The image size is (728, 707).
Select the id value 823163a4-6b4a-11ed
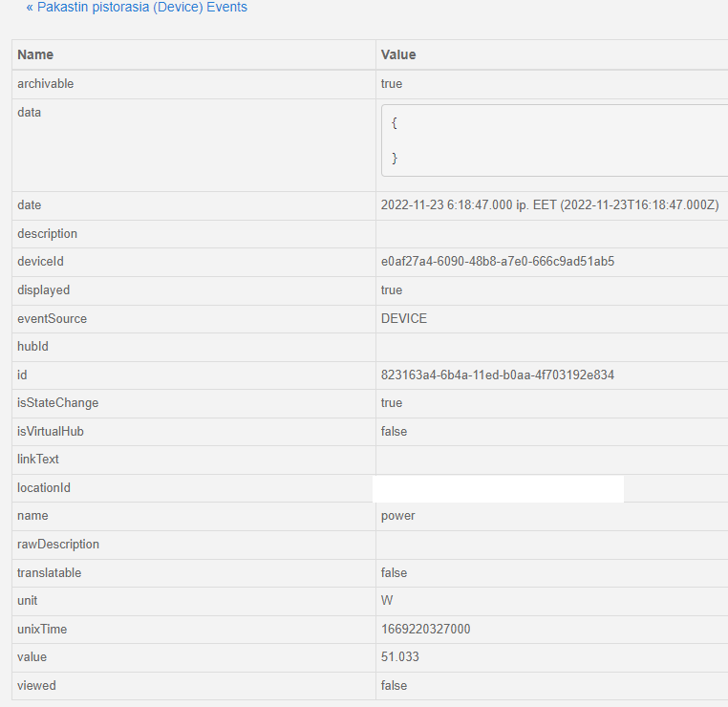pyautogui.click(x=498, y=375)
